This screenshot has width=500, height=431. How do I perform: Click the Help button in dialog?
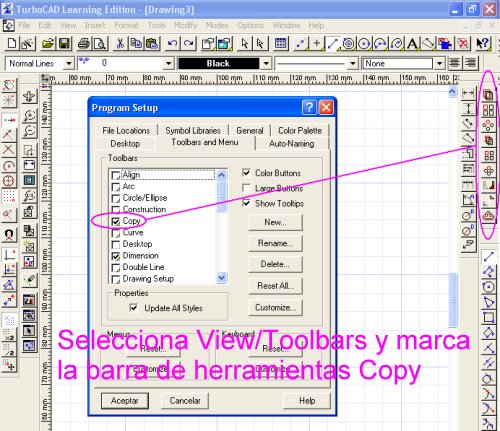point(307,401)
